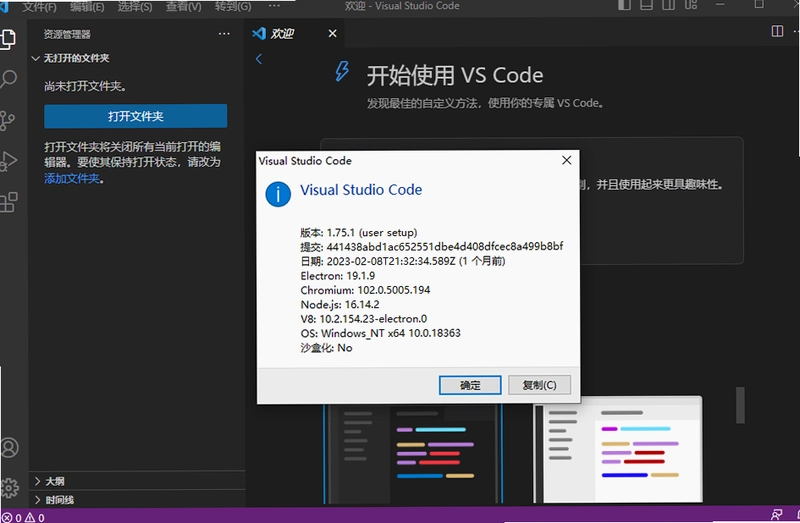Click 复制(C) button in About dialog
800x523 pixels.
539,385
